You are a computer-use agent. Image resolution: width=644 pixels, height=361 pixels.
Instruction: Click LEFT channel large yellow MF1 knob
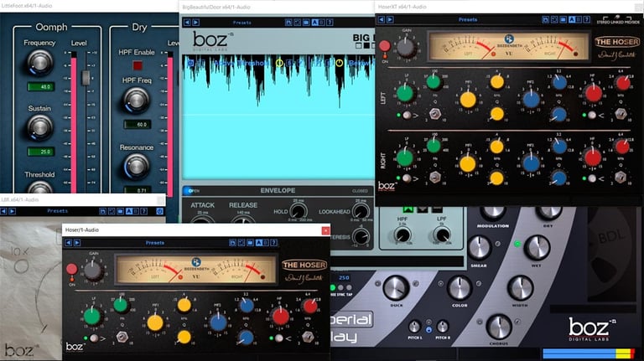coord(468,100)
